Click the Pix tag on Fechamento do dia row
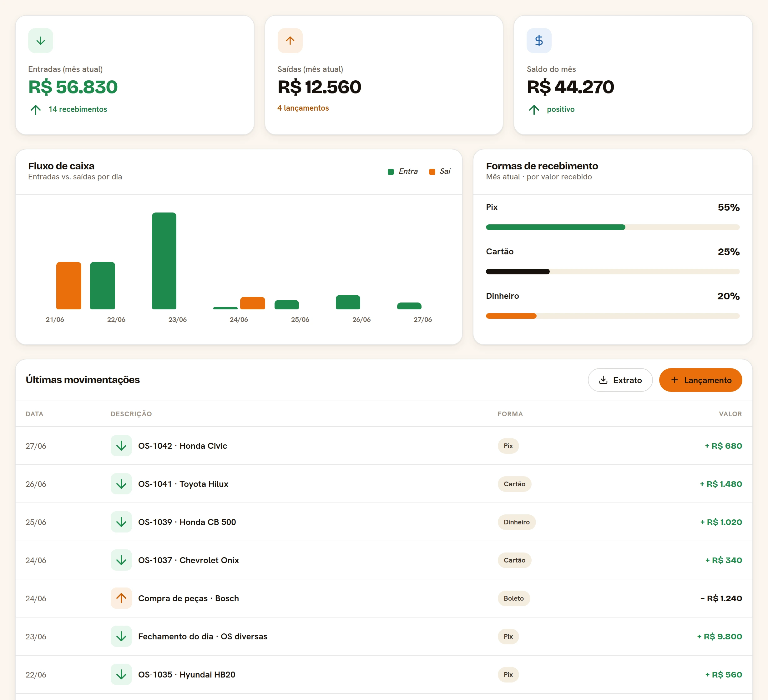 pos(508,636)
